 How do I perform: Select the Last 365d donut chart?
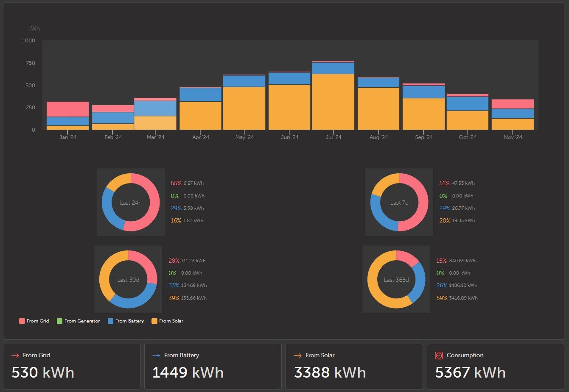(x=396, y=279)
